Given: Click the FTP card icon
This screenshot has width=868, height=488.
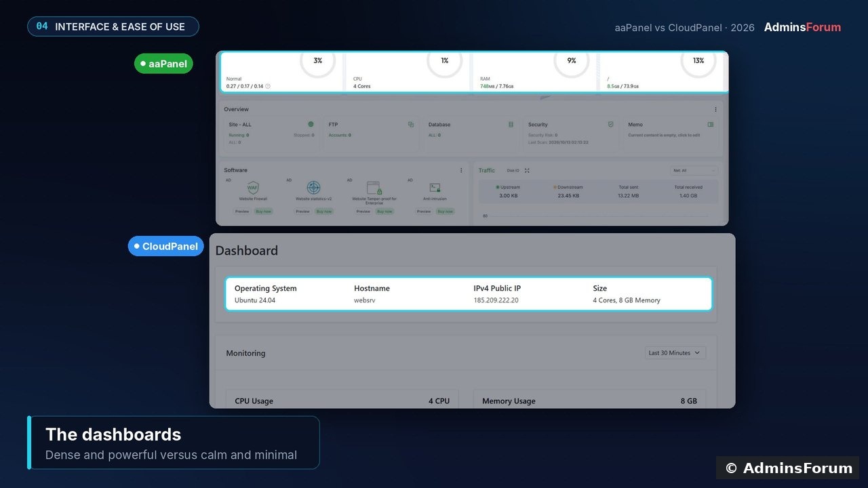Looking at the screenshot, I should (x=411, y=125).
